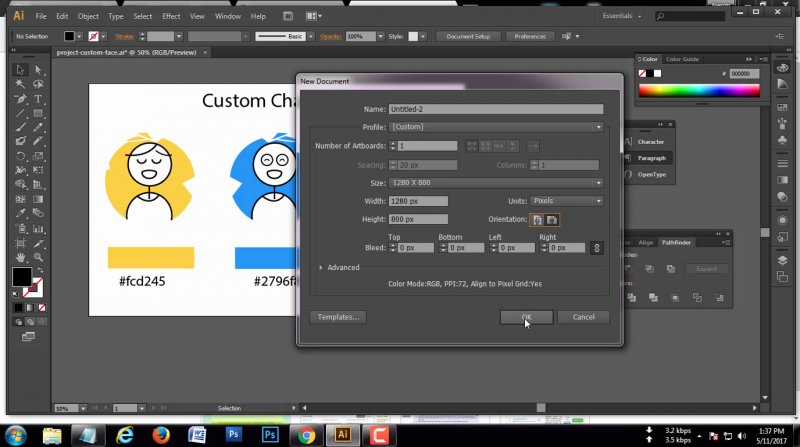This screenshot has height=447, width=800.
Task: Choose landscape orientation in New Document
Action: pyautogui.click(x=551, y=219)
